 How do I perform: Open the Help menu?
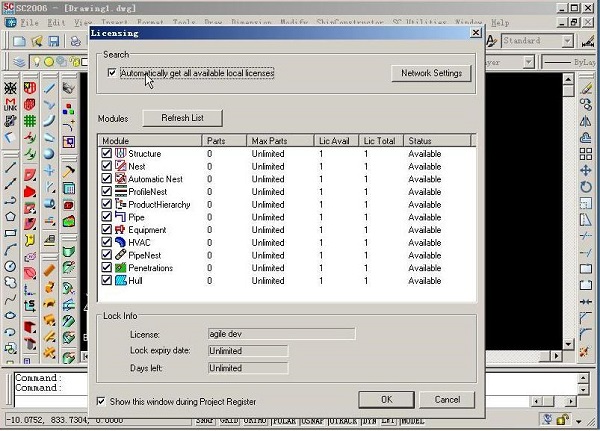(500, 22)
